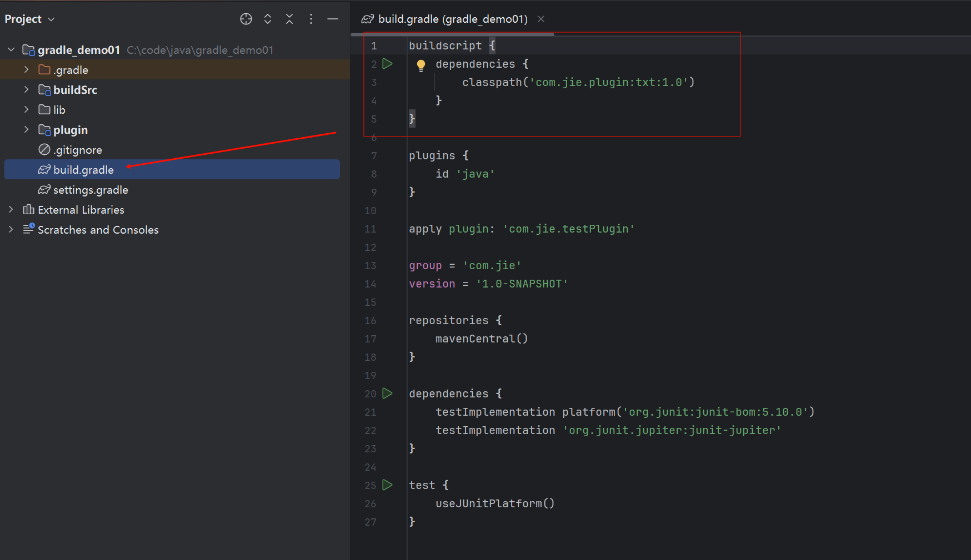Click 'com.jie.testPlugin' string on apply line
The width and height of the screenshot is (971, 560).
(569, 229)
